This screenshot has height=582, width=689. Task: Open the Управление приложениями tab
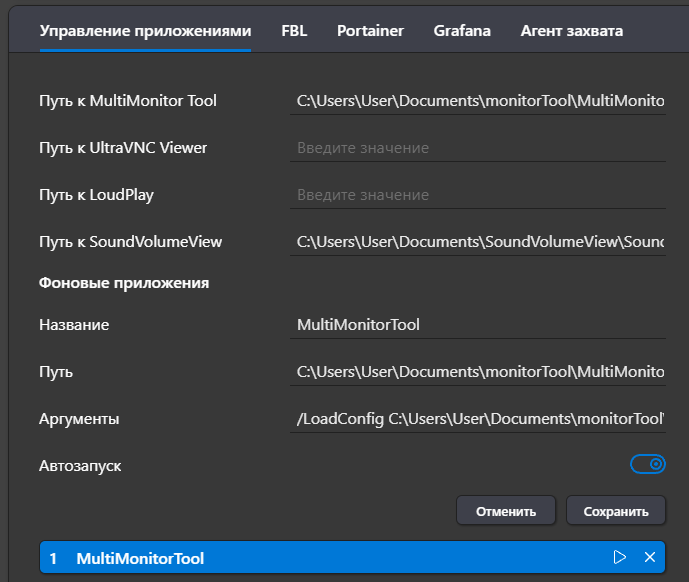pyautogui.click(x=145, y=31)
